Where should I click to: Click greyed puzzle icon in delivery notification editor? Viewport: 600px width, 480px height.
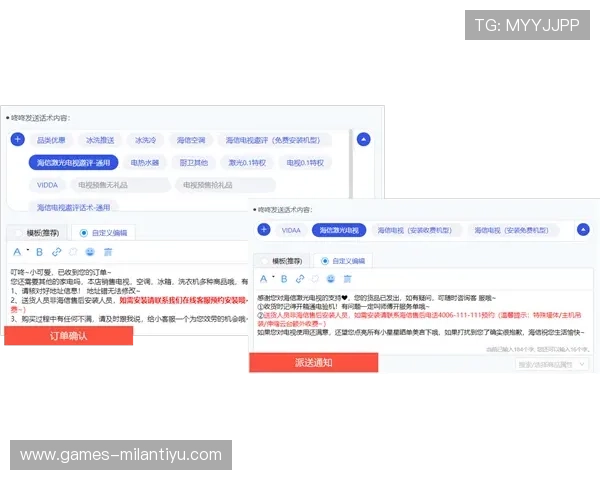click(x=315, y=279)
